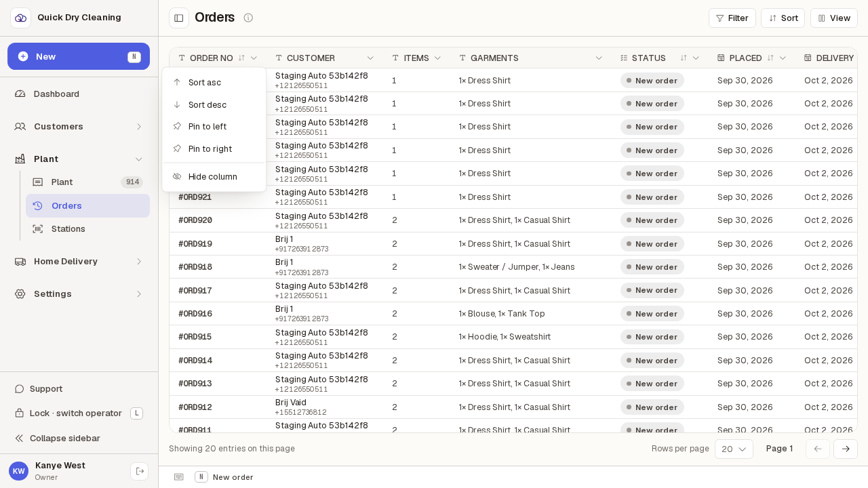This screenshot has height=488, width=868.
Task: Click the log out icon beside Kanye West
Action: [x=140, y=471]
